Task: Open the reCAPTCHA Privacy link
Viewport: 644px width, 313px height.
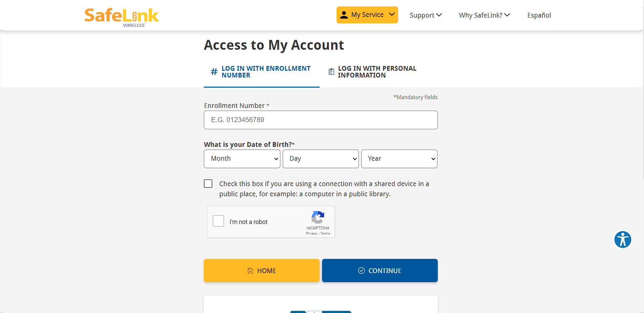Action: click(311, 233)
